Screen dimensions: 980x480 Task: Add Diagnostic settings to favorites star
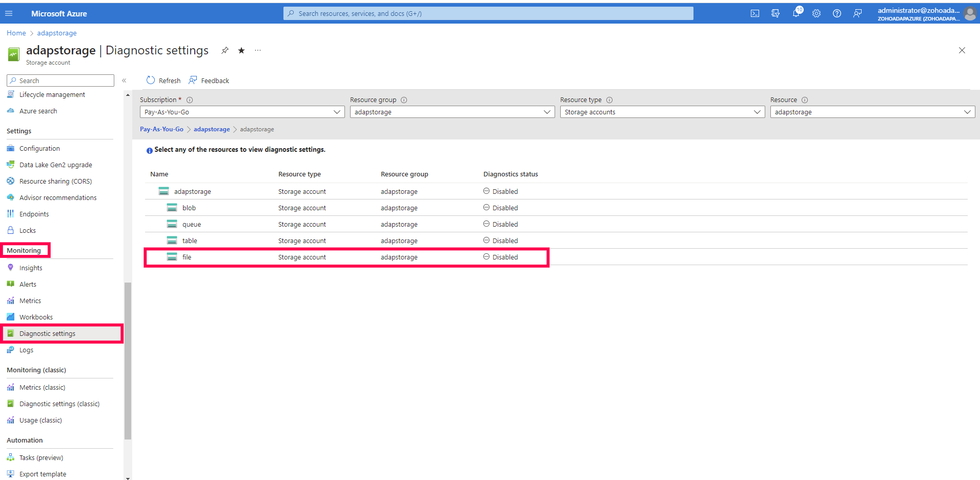tap(241, 50)
